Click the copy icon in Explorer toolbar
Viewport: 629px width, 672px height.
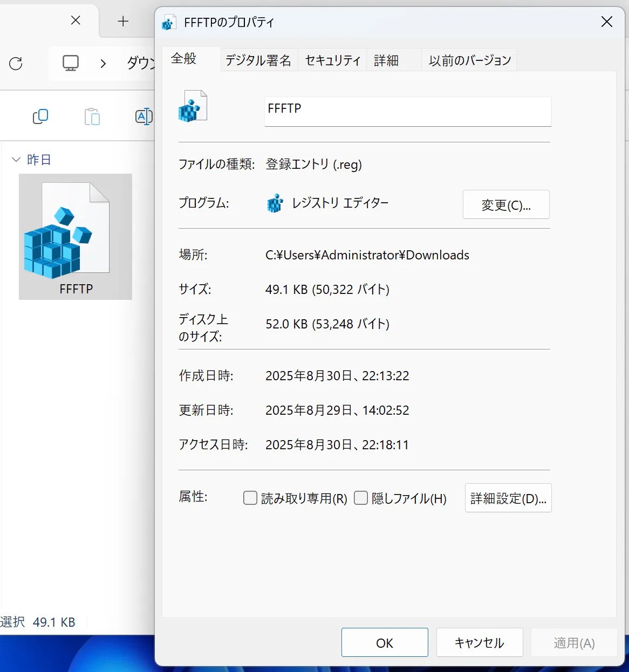coord(40,116)
